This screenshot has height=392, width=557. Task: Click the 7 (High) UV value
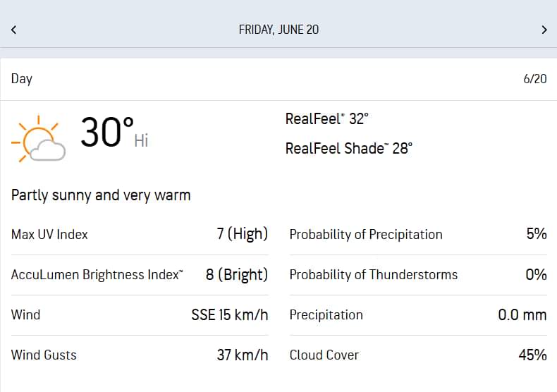point(242,234)
